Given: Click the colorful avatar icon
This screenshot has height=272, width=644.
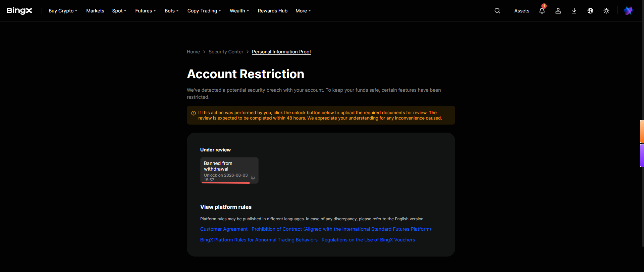Looking at the screenshot, I should tap(628, 11).
